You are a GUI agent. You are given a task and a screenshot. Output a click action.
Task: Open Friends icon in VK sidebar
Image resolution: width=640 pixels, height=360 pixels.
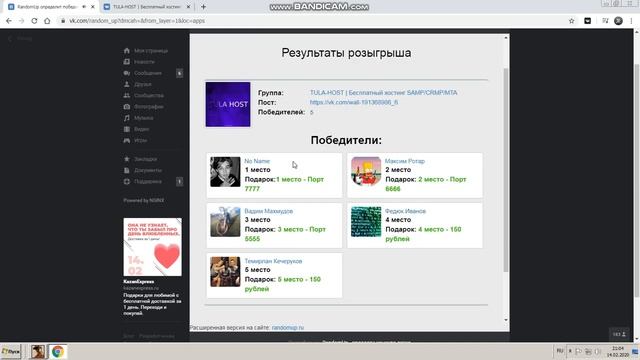[x=127, y=84]
